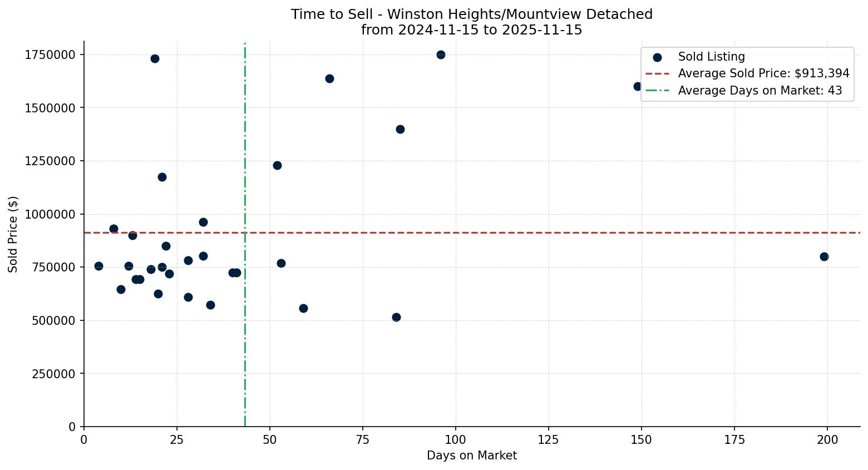
Task: Click the leftmost sold listing point
Action: point(100,265)
